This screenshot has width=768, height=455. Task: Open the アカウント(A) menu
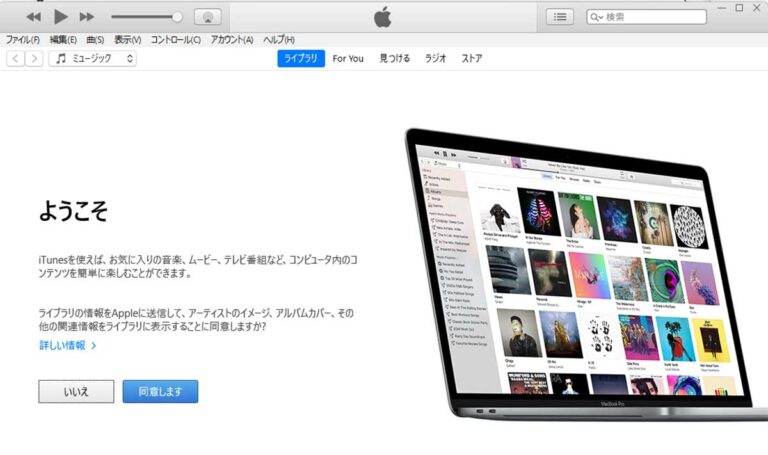232,40
